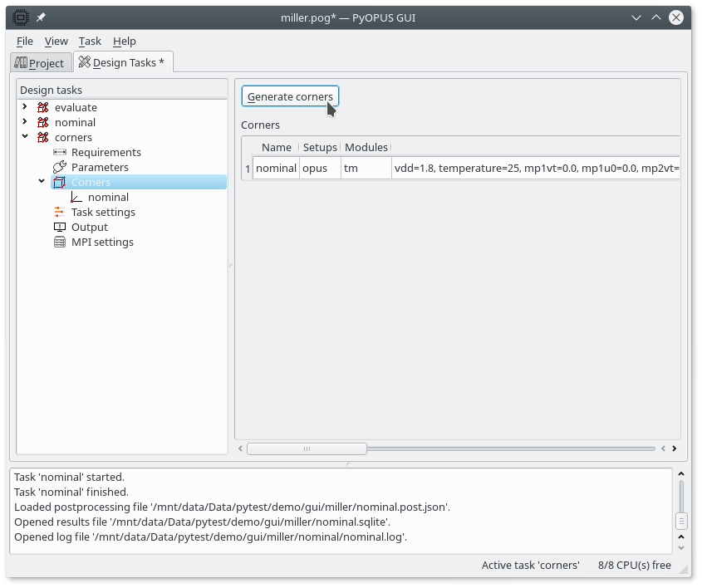702x588 pixels.
Task: Click the pin icon in title bar
Action: click(x=41, y=17)
